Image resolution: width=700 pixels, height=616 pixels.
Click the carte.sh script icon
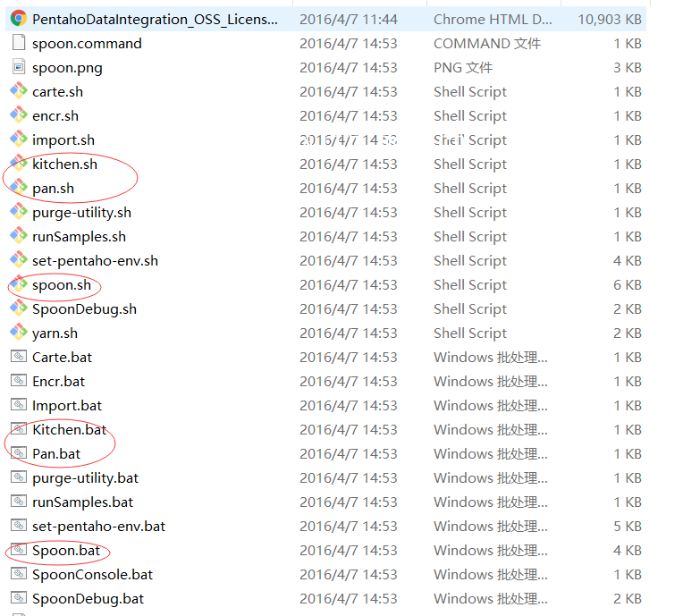pos(18,91)
